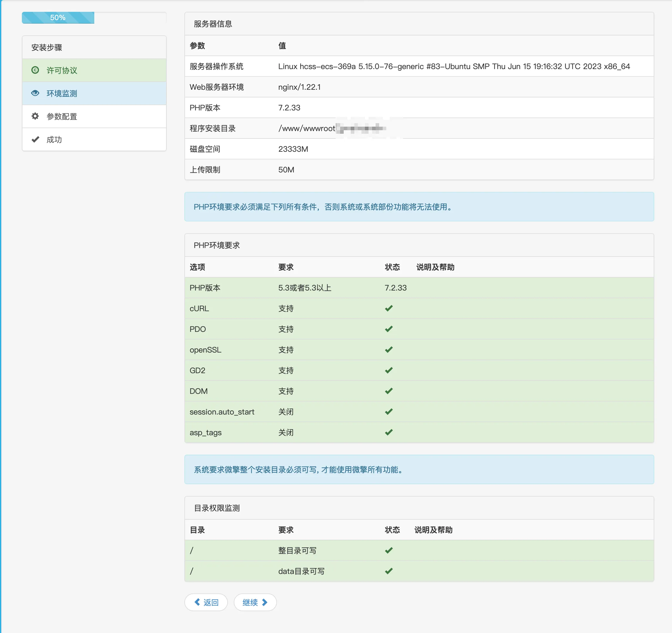The width and height of the screenshot is (672, 633).
Task: Click checkmark in data目录可写 row
Action: pos(389,571)
